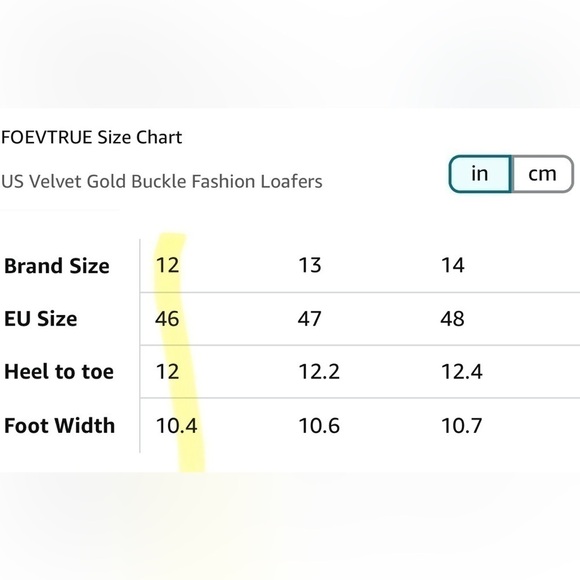Select the 'FOEVTRUE Size Chart' heading

[x=92, y=137]
